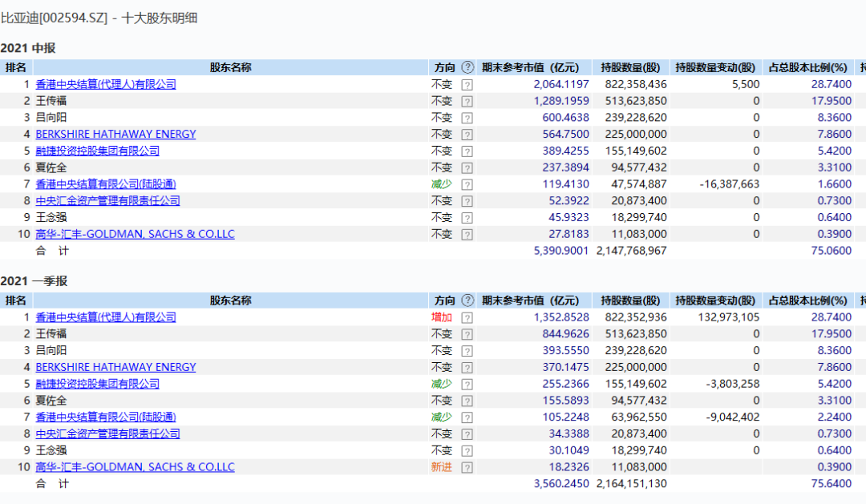Open BERKSHIRE HATHAWAY ENERGY link in 2021 中报
Screen dimensions: 866x504
(x=115, y=135)
